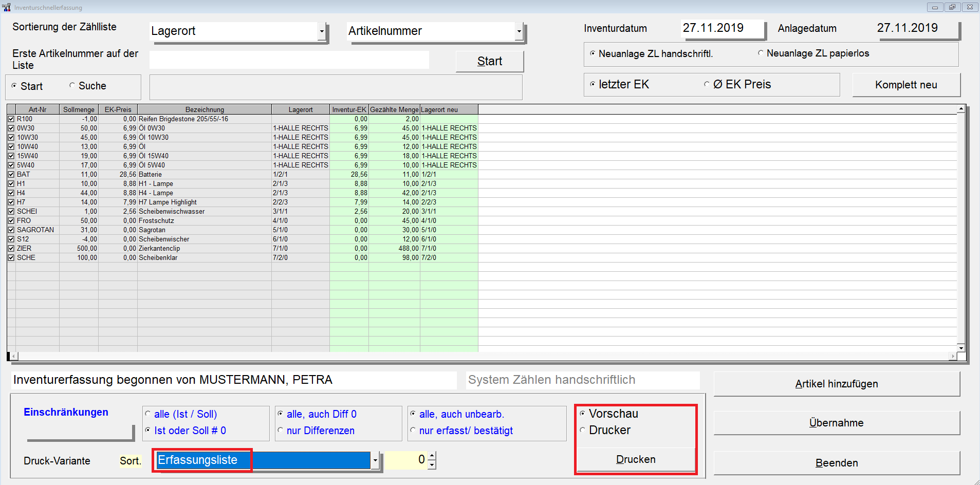Screen dimensions: 980x485
Task: Click the Beenden button
Action: coord(837,463)
